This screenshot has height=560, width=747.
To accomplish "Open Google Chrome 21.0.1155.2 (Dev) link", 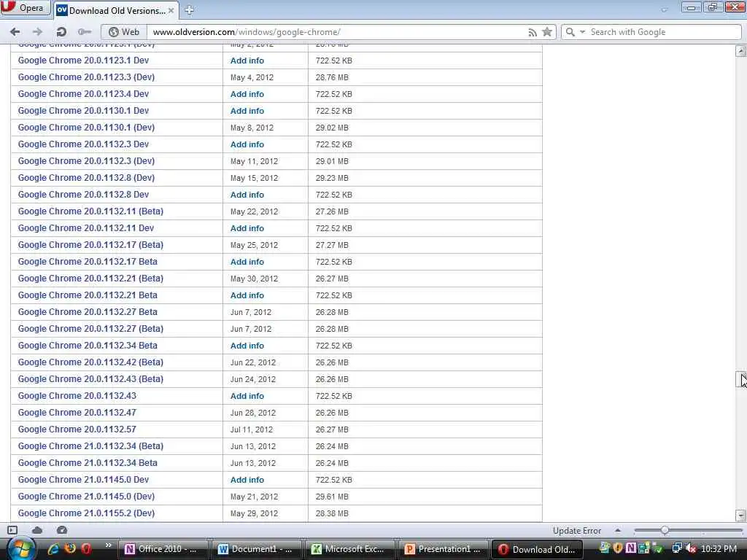I will coord(86,513).
